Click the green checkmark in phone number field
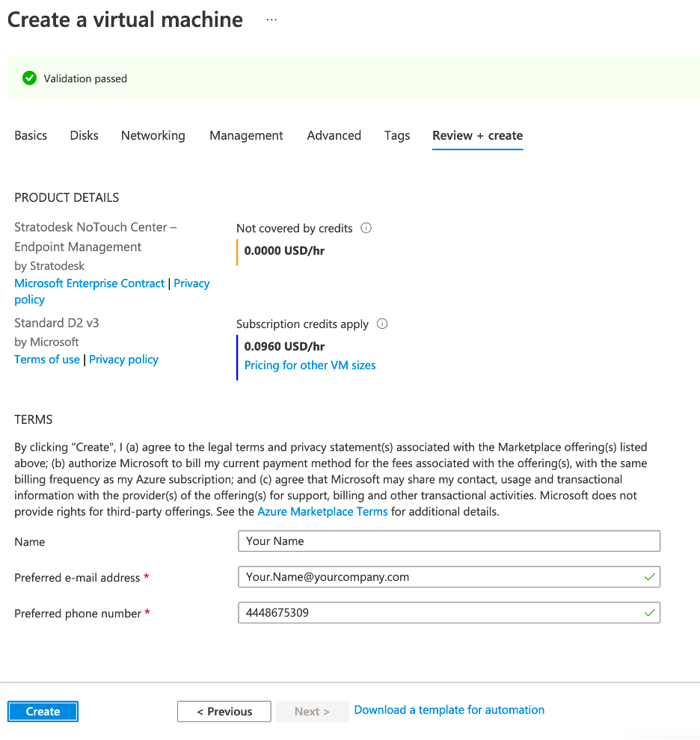Image resolution: width=700 pixels, height=740 pixels. point(649,613)
